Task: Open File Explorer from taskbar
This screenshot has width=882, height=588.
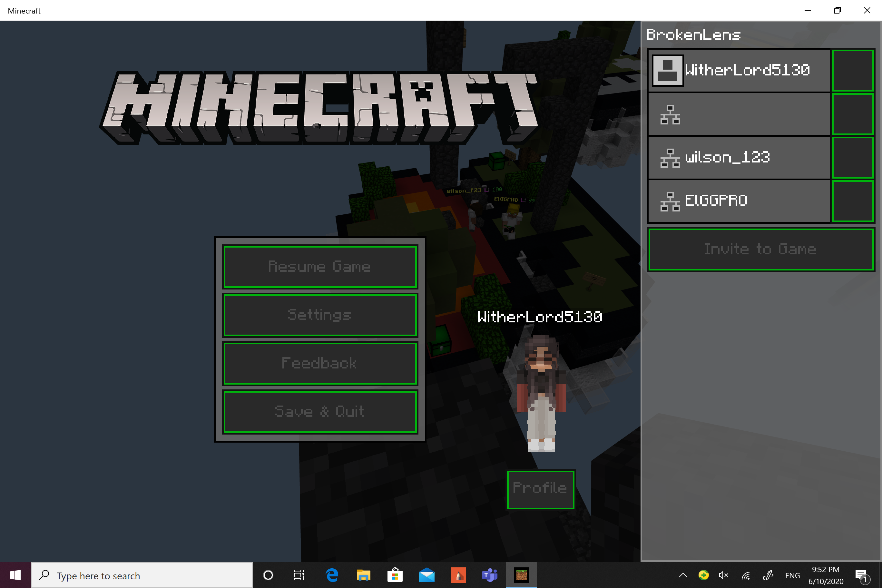Action: click(x=363, y=575)
